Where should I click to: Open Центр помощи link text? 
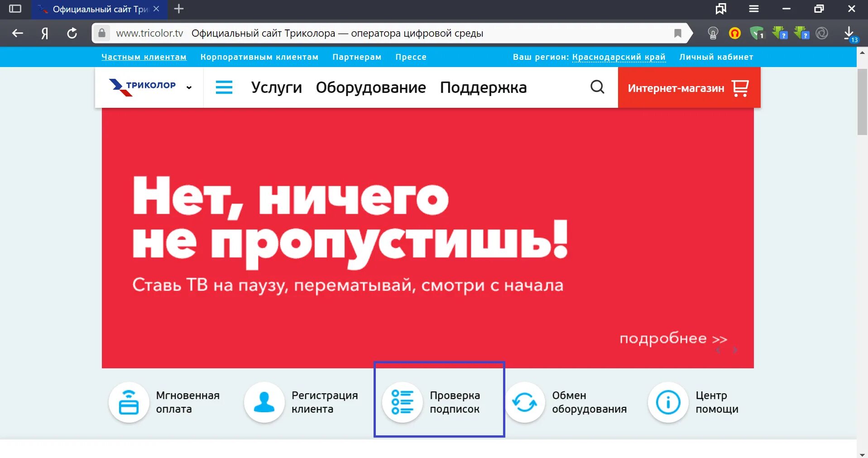point(717,402)
